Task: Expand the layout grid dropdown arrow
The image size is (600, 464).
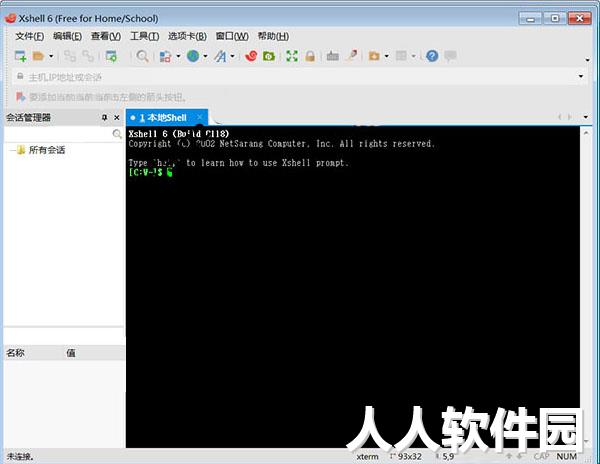Action: (414, 57)
